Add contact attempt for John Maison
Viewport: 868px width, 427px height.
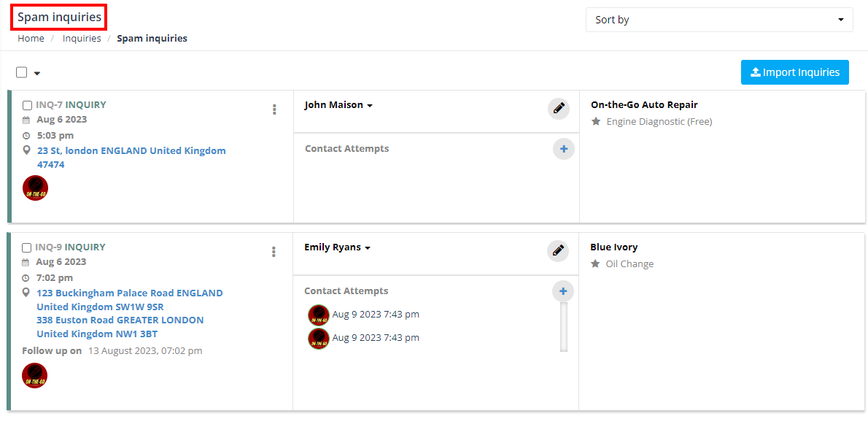tap(564, 149)
